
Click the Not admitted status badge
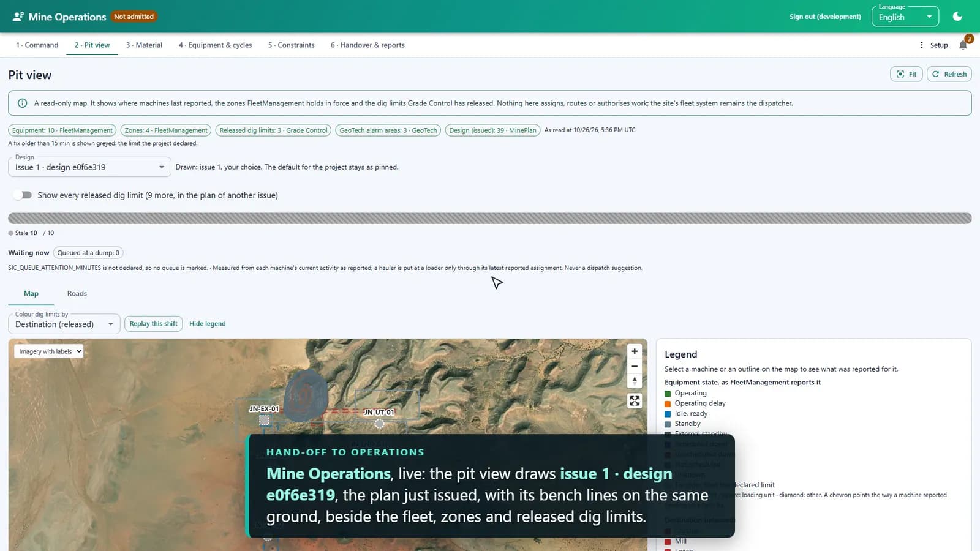point(134,17)
